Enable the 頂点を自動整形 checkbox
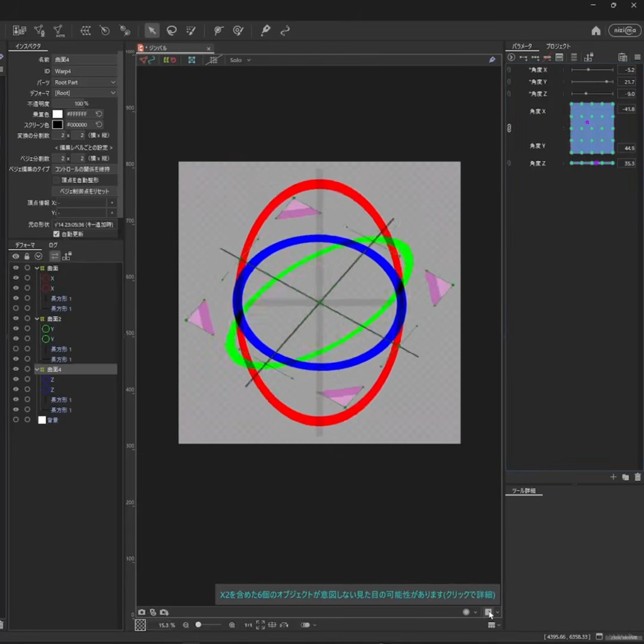 (x=57, y=180)
